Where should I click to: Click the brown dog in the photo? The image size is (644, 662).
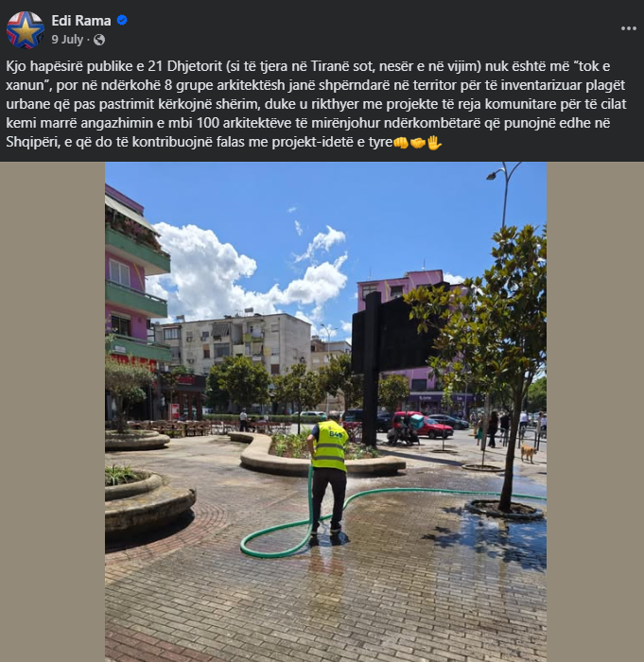tap(528, 452)
